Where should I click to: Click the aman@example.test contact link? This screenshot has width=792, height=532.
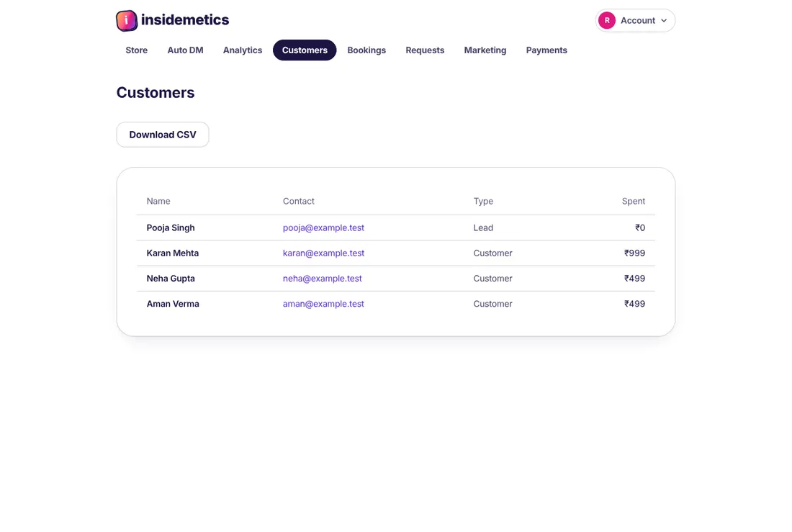(323, 304)
